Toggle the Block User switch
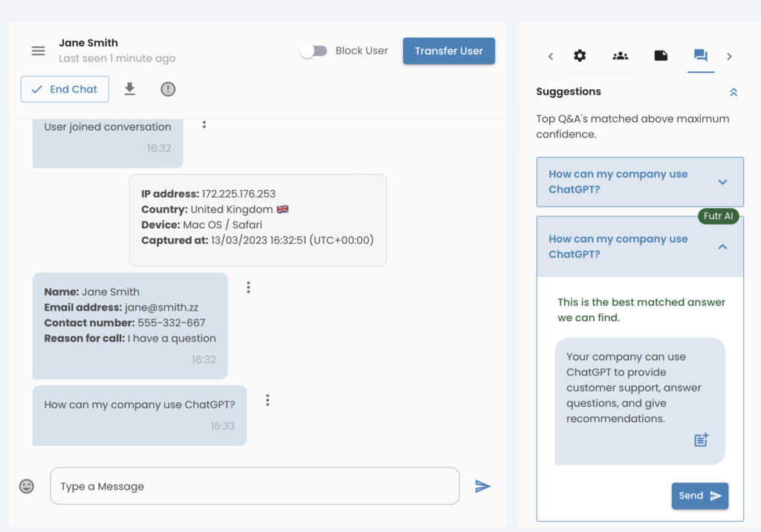 (314, 51)
